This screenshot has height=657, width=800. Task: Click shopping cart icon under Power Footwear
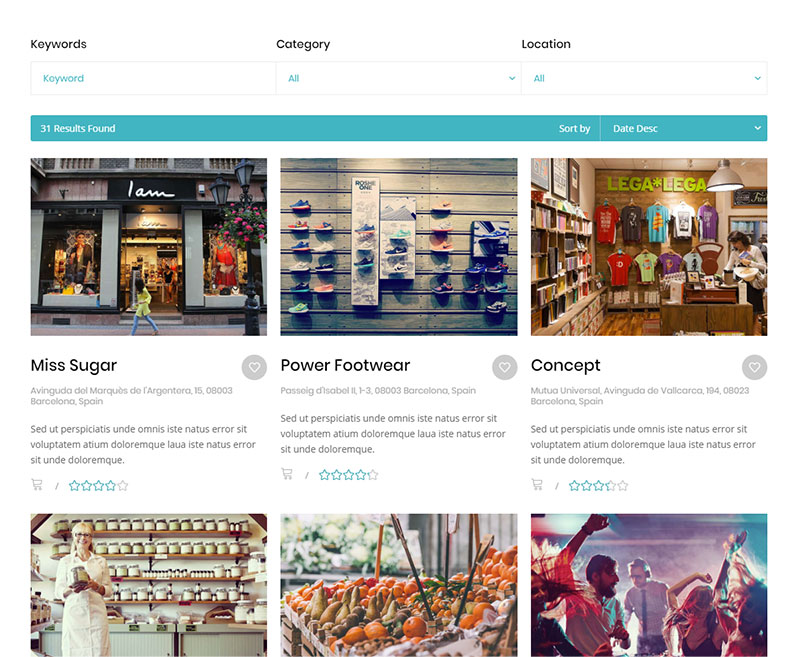click(287, 474)
